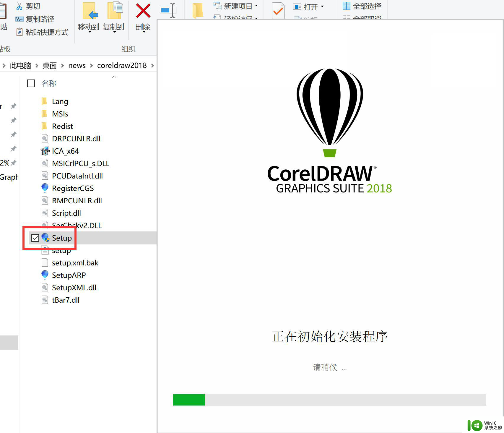Open the New item dropdown arrow
The image size is (504, 433).
point(256,6)
